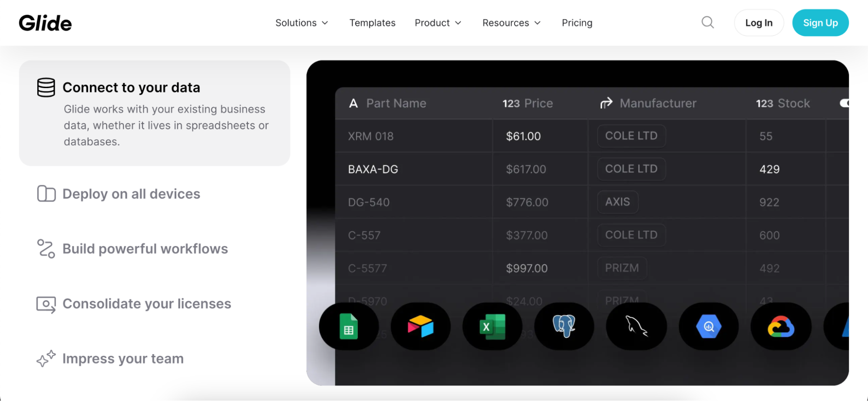Viewport: 868px width, 401px height.
Task: Click the Airtable icon
Action: (x=420, y=326)
